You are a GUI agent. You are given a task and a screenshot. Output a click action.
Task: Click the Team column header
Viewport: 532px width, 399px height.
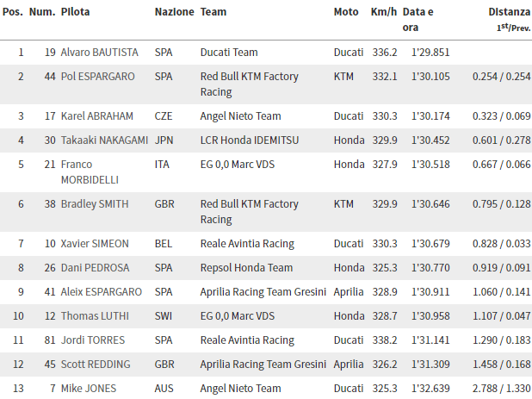pyautogui.click(x=213, y=12)
